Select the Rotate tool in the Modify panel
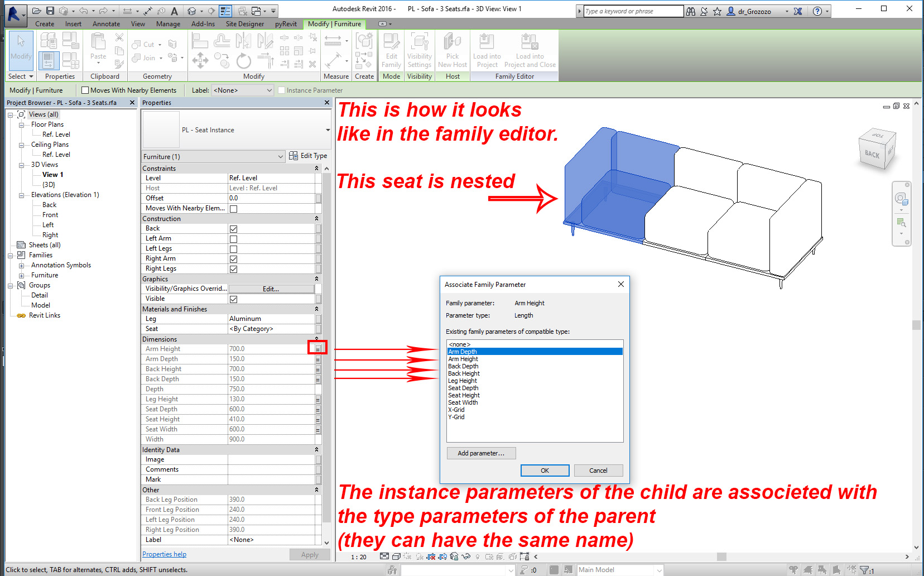924x576 pixels. pyautogui.click(x=244, y=61)
